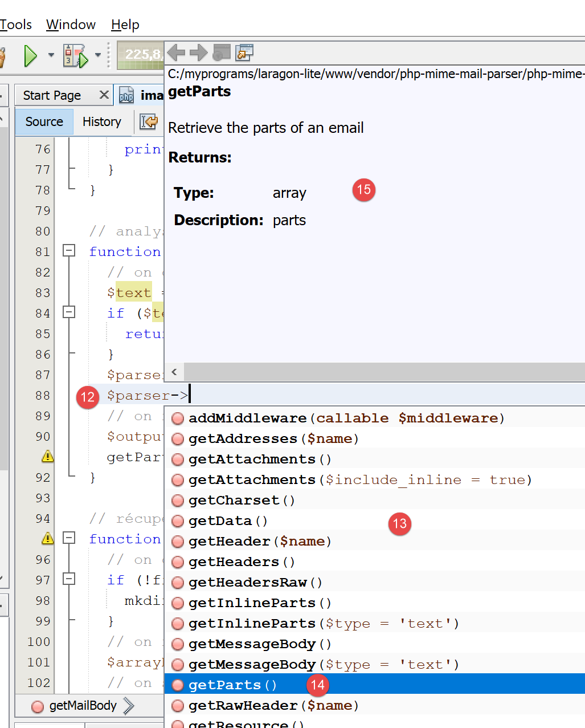Click the warning icon beside line 90

tap(48, 457)
